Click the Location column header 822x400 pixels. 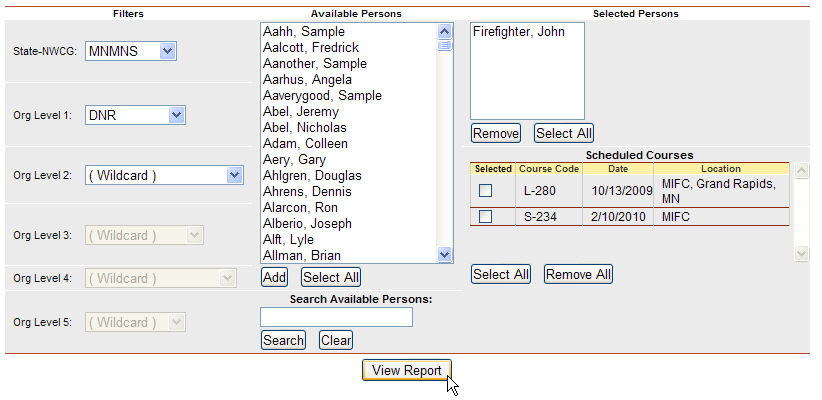(x=721, y=169)
